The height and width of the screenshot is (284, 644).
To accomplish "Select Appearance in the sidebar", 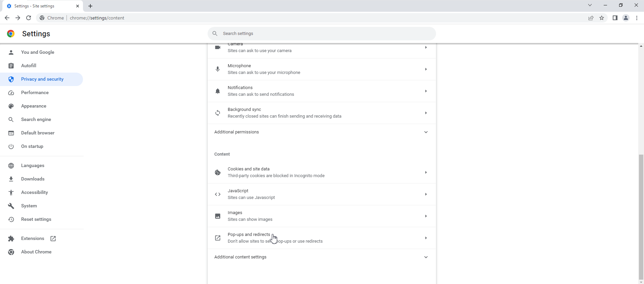I will tap(34, 106).
